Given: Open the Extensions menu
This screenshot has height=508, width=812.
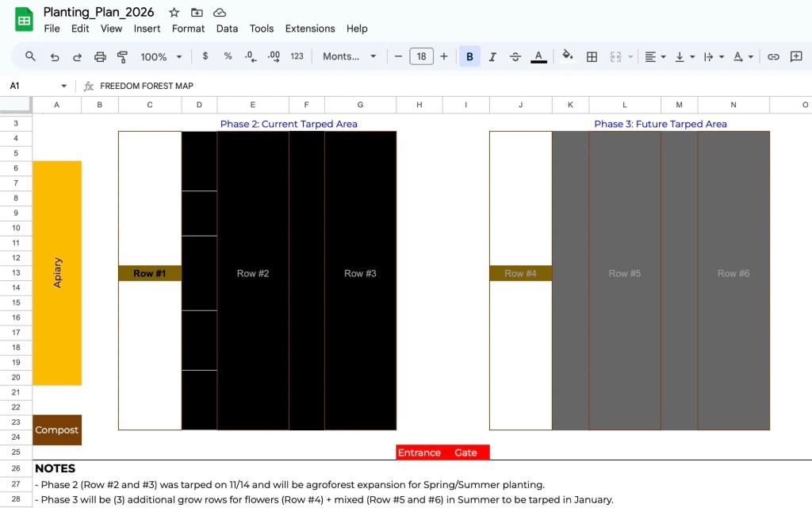Looking at the screenshot, I should [310, 29].
